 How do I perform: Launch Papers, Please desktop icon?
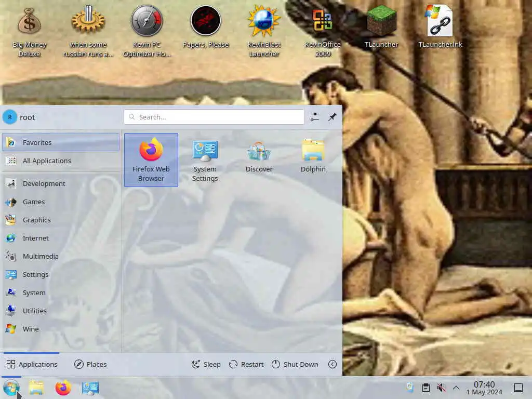click(206, 27)
